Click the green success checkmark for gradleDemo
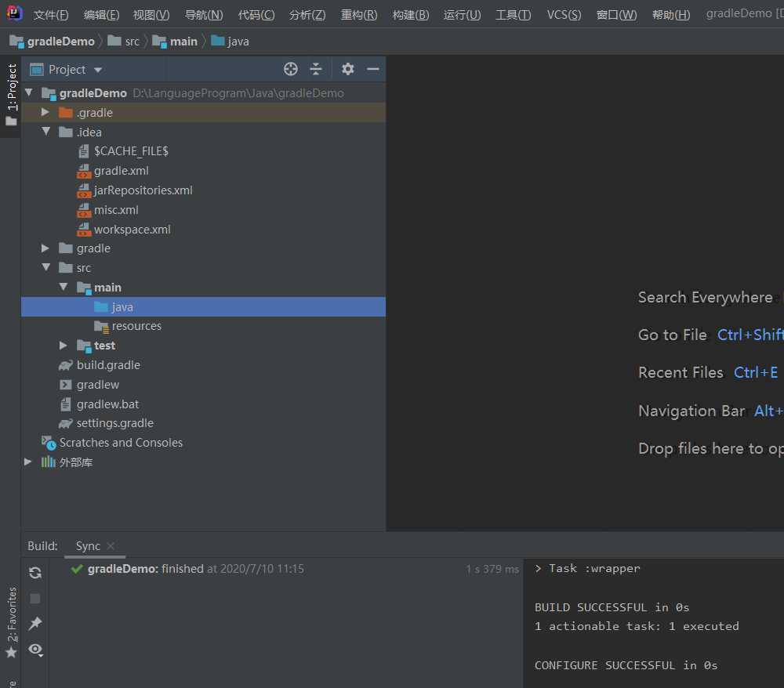 77,569
